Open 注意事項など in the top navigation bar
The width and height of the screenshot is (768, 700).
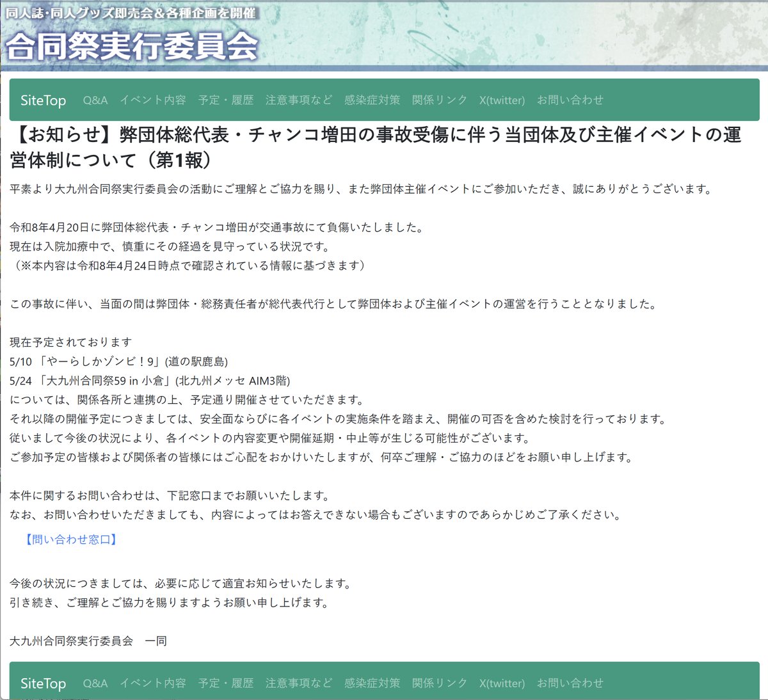299,100
